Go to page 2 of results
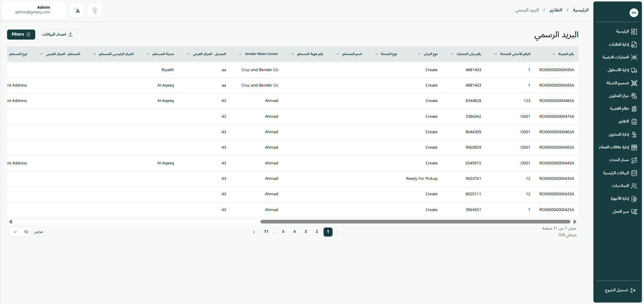This screenshot has width=644, height=304. tap(316, 232)
